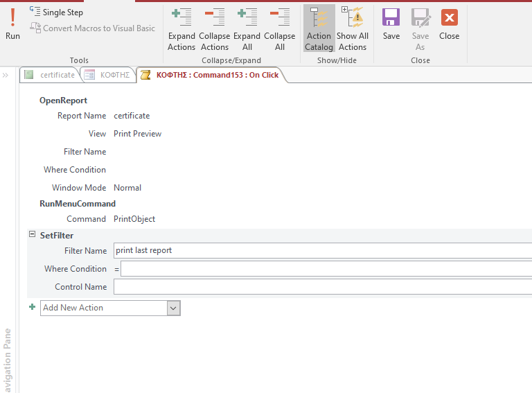
Task: Collapse the SetFilter action
Action: point(33,234)
